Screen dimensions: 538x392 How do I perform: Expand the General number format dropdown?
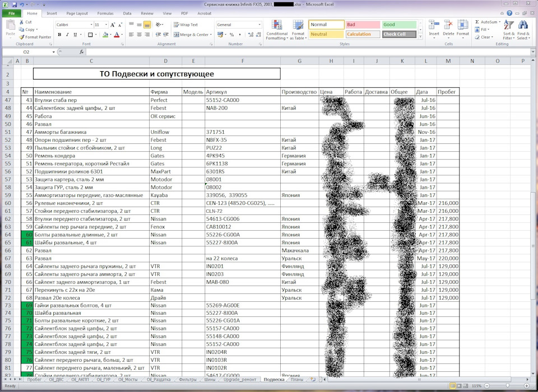point(259,25)
